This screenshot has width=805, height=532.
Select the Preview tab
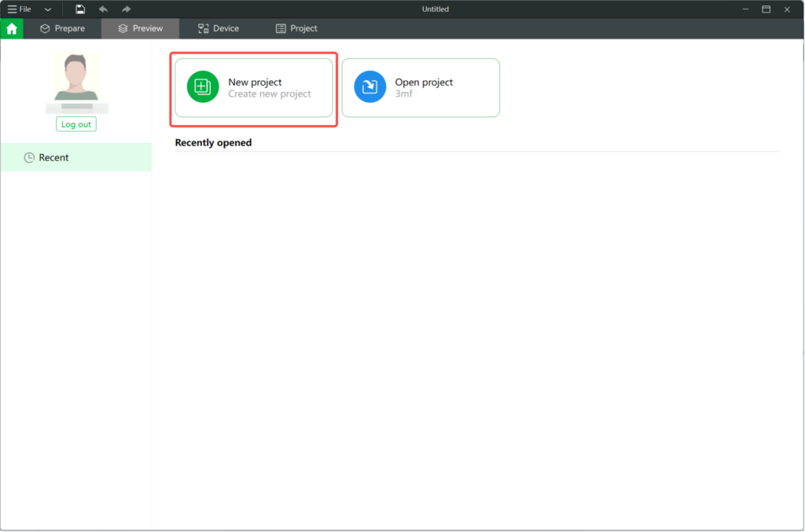point(140,28)
